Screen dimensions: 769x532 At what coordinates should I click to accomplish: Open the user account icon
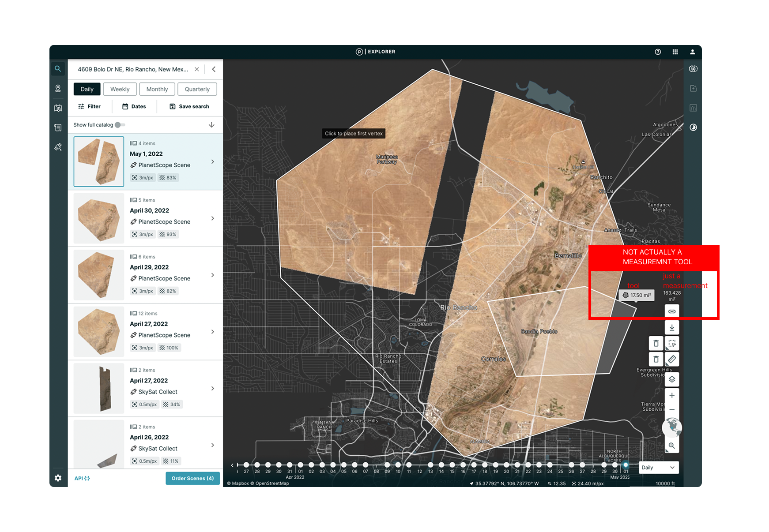(x=693, y=52)
